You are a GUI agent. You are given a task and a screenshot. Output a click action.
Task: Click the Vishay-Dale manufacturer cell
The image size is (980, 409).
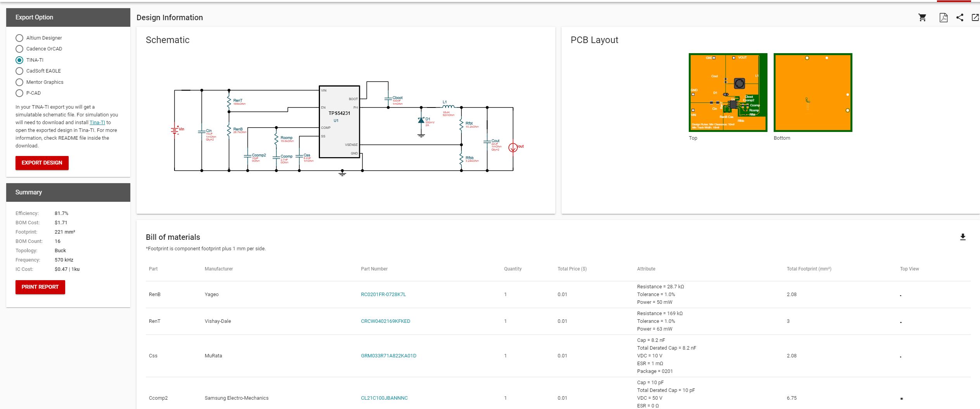click(218, 321)
